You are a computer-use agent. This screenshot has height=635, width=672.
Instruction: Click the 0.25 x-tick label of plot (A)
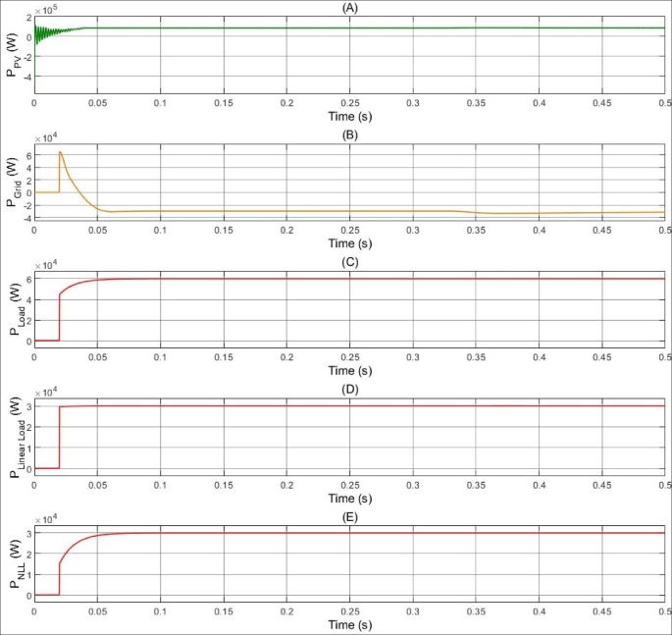point(349,103)
